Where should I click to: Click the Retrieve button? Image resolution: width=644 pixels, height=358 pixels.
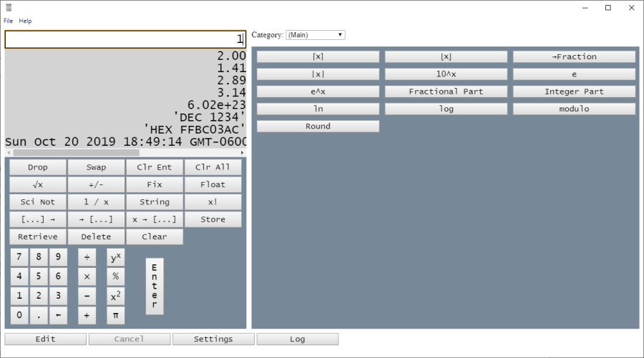(38, 237)
